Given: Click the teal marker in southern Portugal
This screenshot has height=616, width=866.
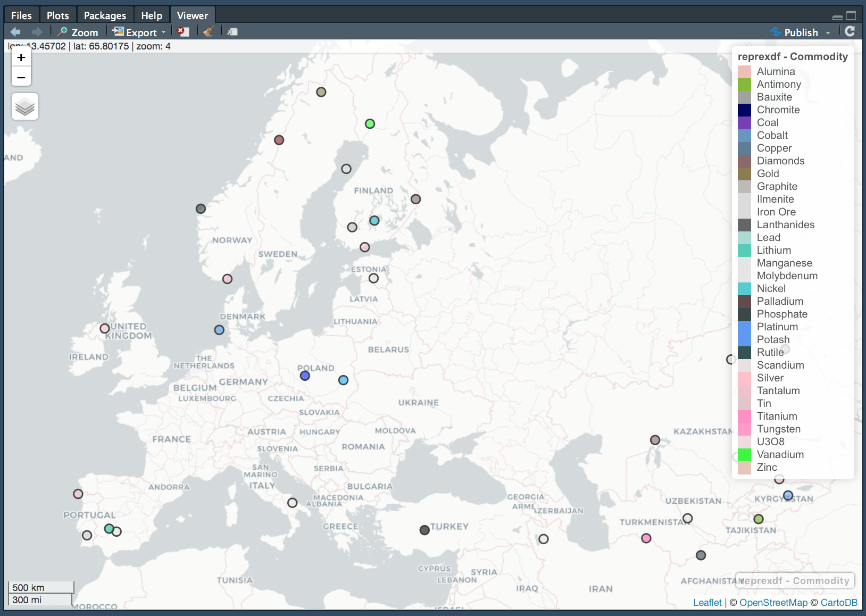Looking at the screenshot, I should 109,529.
